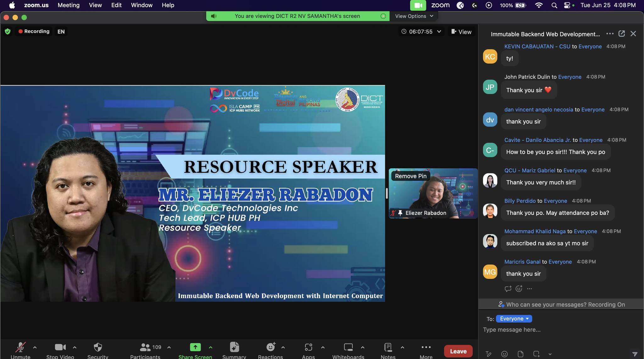Open Whiteboards from the toolbar
This screenshot has width=644, height=359.
tap(348, 351)
